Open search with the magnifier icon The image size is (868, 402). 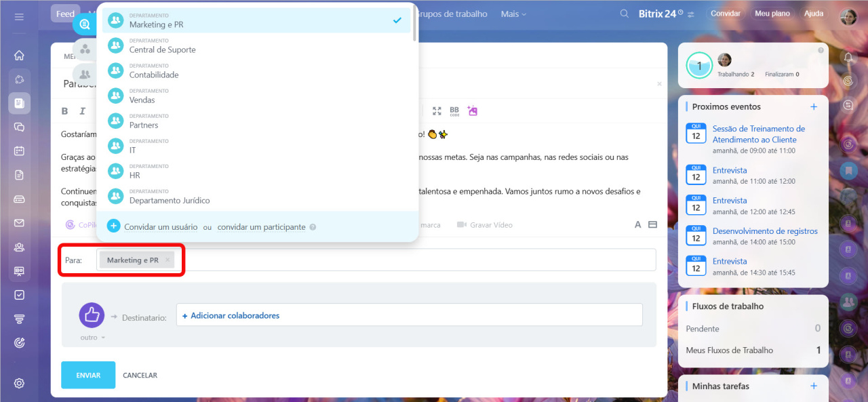click(625, 14)
